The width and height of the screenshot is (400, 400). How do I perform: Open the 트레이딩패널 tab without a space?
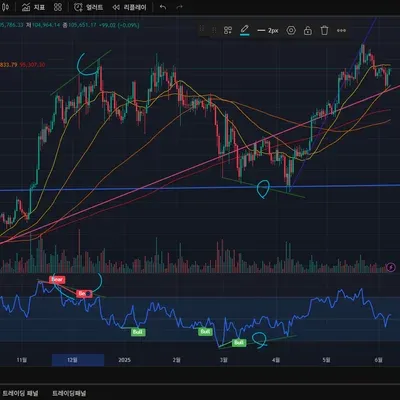[69, 393]
